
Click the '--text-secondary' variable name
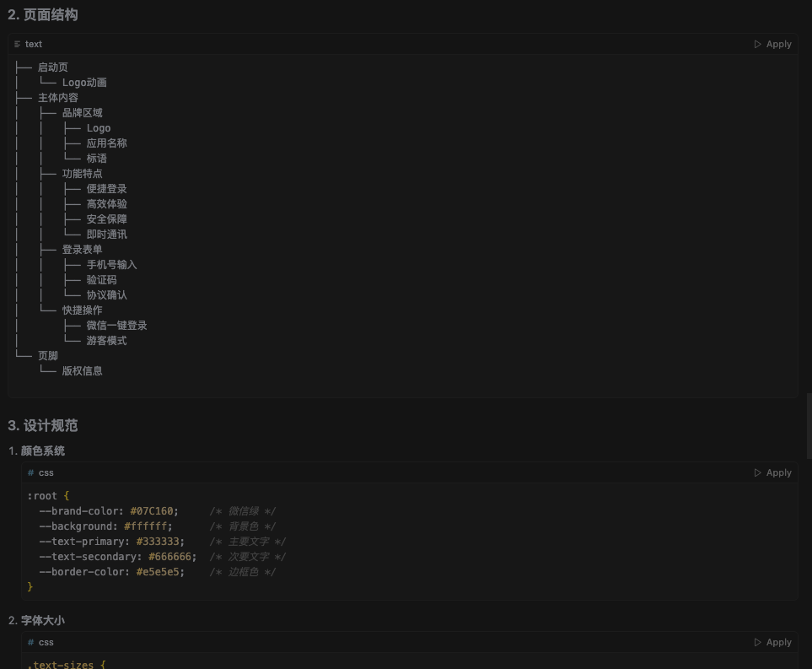pos(88,557)
